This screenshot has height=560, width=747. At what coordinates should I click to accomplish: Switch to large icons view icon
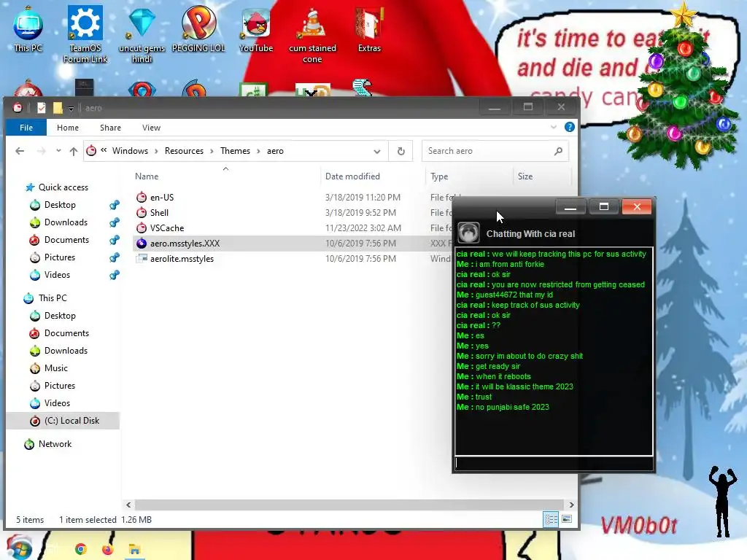coord(566,519)
